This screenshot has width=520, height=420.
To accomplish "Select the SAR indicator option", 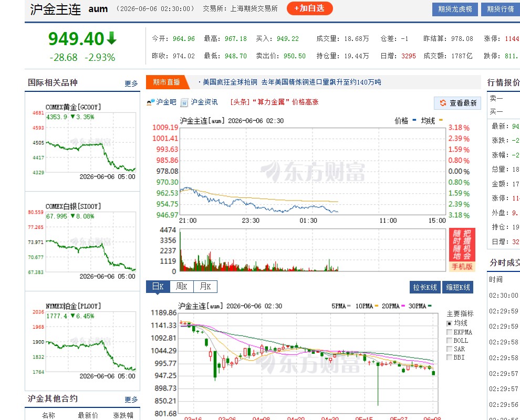I will [450, 349].
